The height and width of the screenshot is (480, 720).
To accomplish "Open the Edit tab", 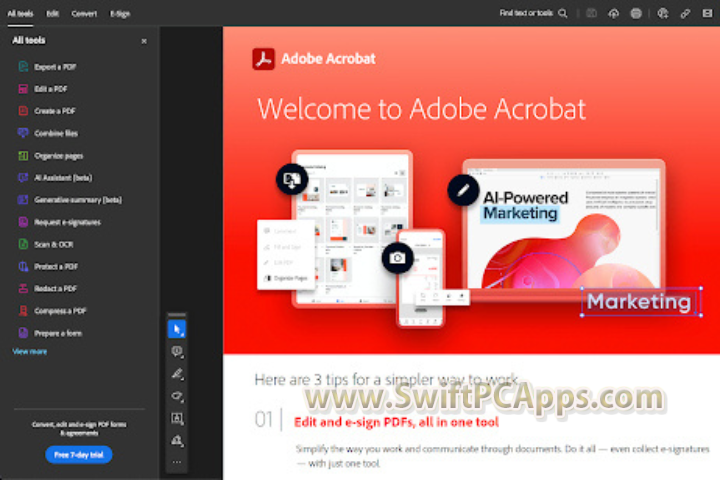I will pos(52,13).
